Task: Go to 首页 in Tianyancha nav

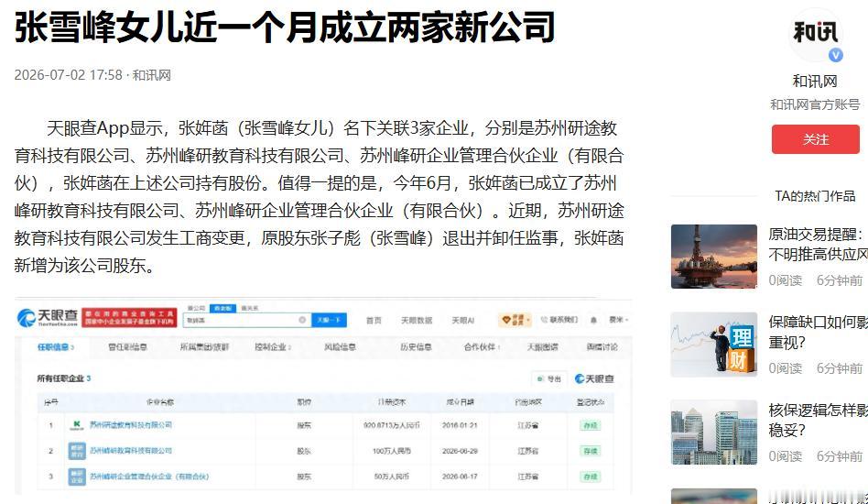Action: pyautogui.click(x=374, y=320)
